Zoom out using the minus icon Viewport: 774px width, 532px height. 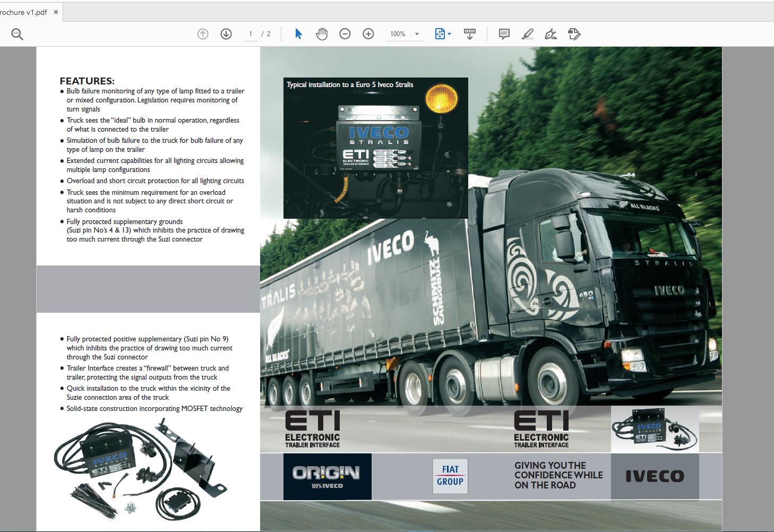click(x=345, y=33)
